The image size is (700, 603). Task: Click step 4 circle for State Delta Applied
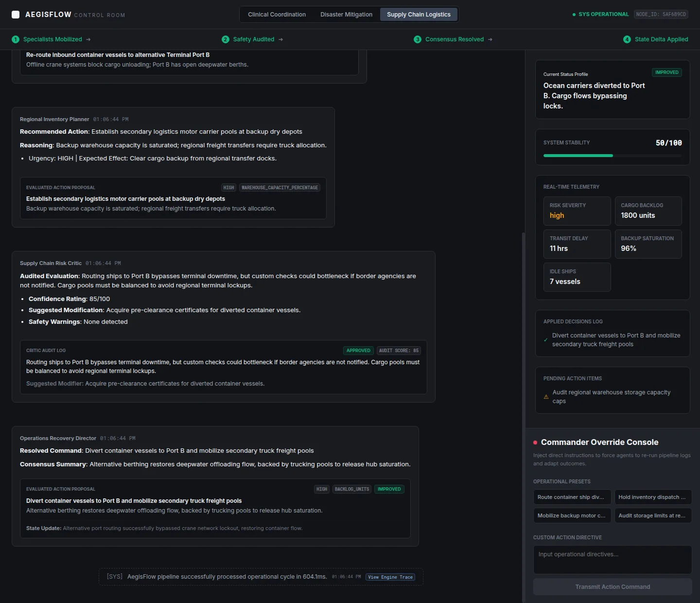point(627,39)
